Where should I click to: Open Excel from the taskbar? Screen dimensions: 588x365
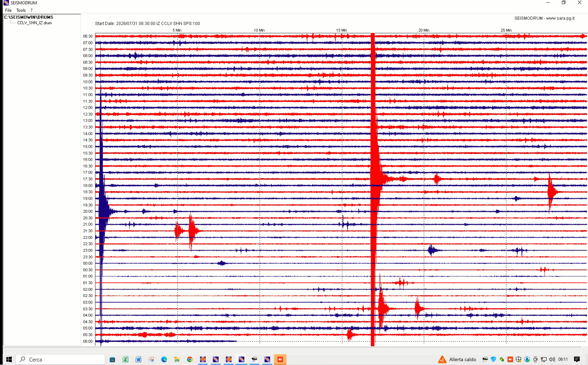click(x=125, y=360)
